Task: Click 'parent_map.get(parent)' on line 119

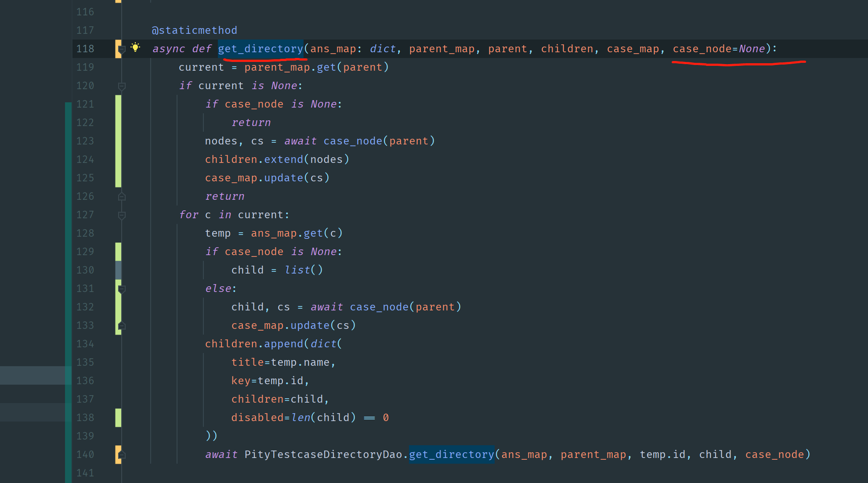Action: 316,67
